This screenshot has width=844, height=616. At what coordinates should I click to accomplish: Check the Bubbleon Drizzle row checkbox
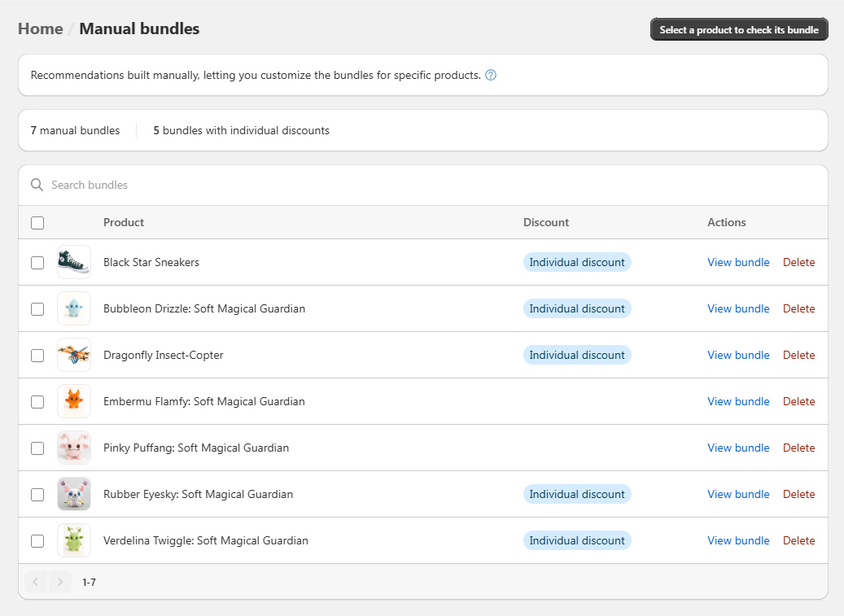(37, 308)
